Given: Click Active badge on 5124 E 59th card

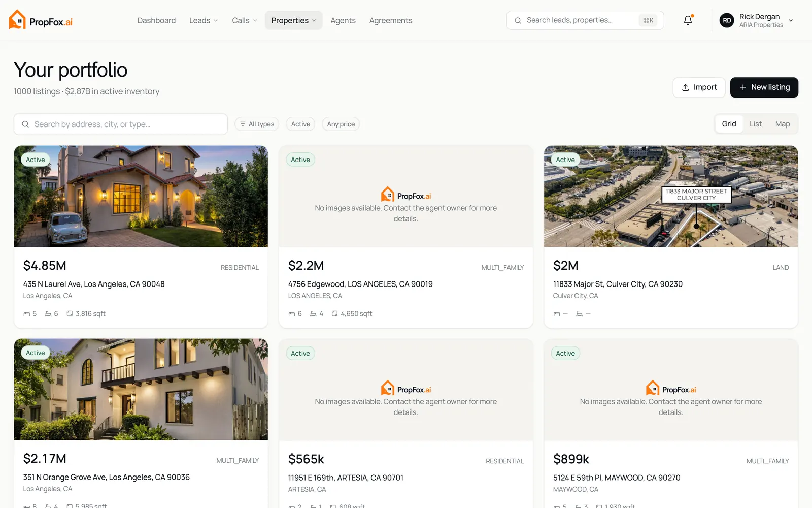Looking at the screenshot, I should click(565, 353).
